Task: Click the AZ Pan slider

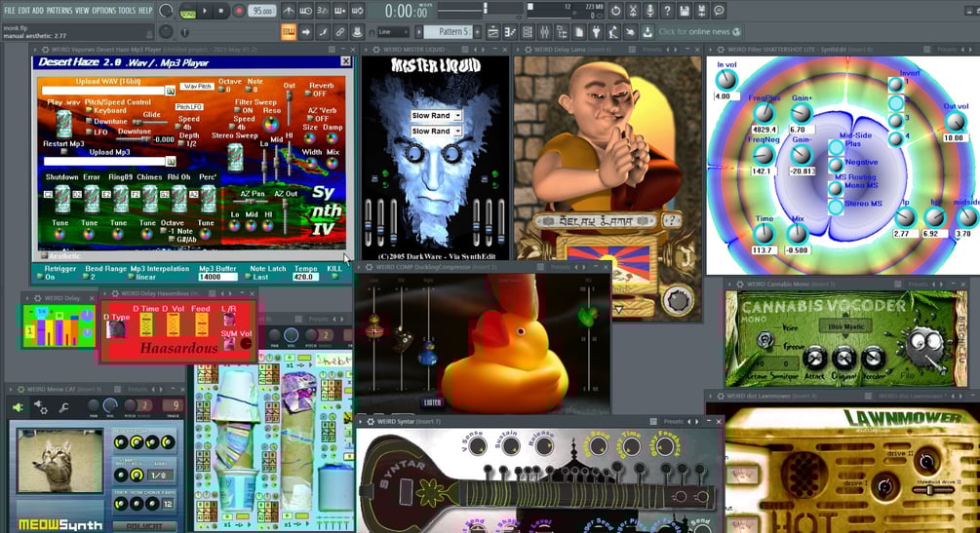Action: [x=252, y=201]
